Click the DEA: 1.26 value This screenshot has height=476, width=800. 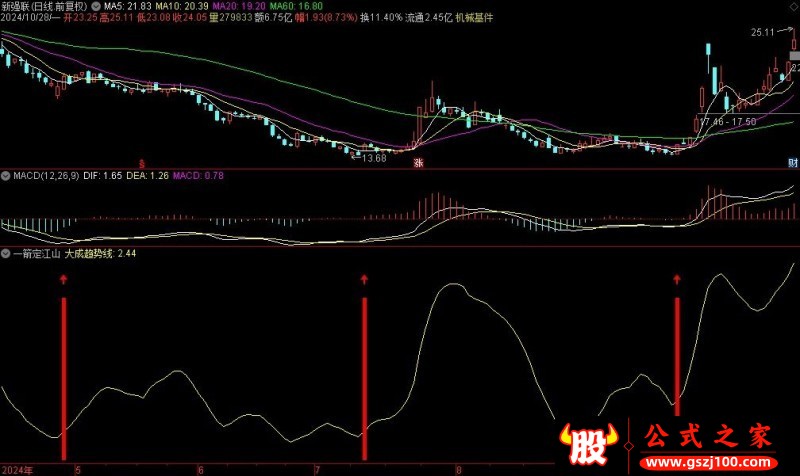point(147,176)
